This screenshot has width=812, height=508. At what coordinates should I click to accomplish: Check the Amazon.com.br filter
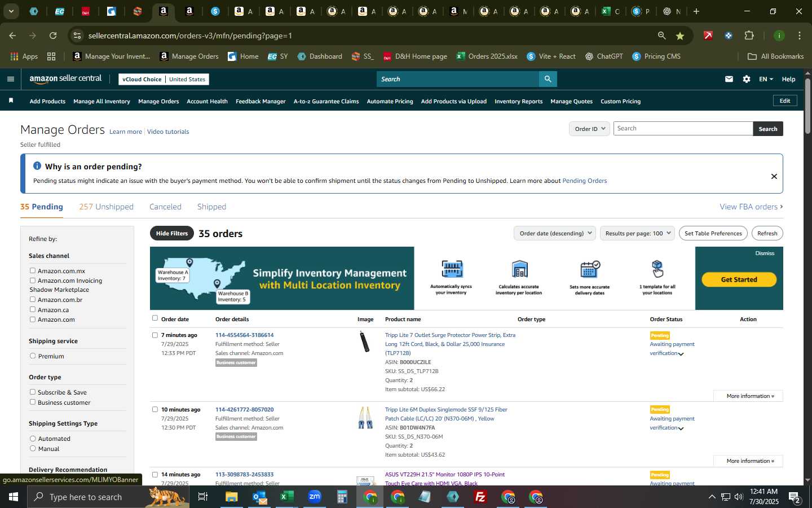33,300
